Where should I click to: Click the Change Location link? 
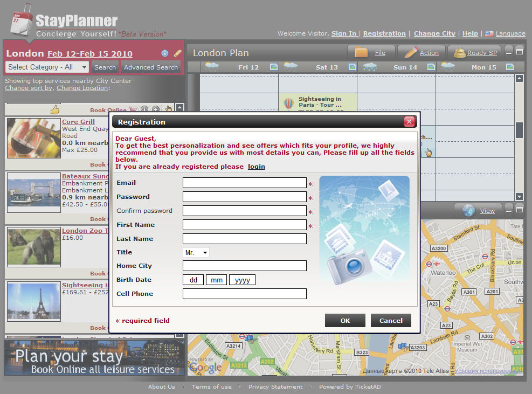coord(82,88)
